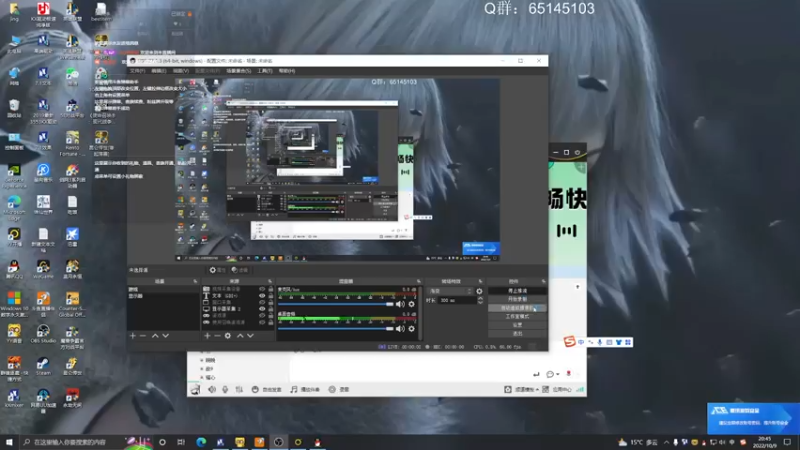Open the OBS icon in the Windows taskbar
The width and height of the screenshot is (800, 450).
tap(279, 442)
